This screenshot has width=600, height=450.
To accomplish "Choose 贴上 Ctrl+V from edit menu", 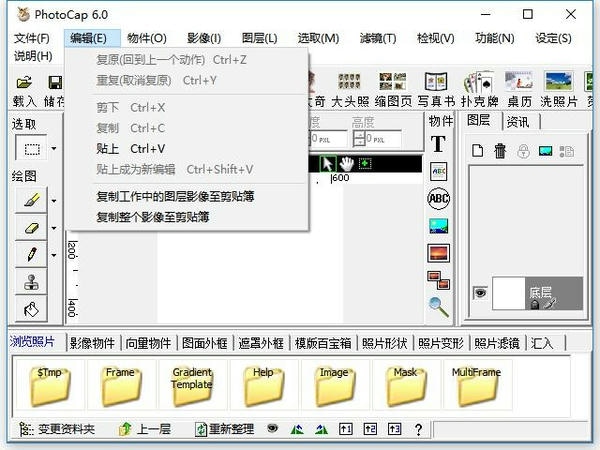I will tap(187, 148).
